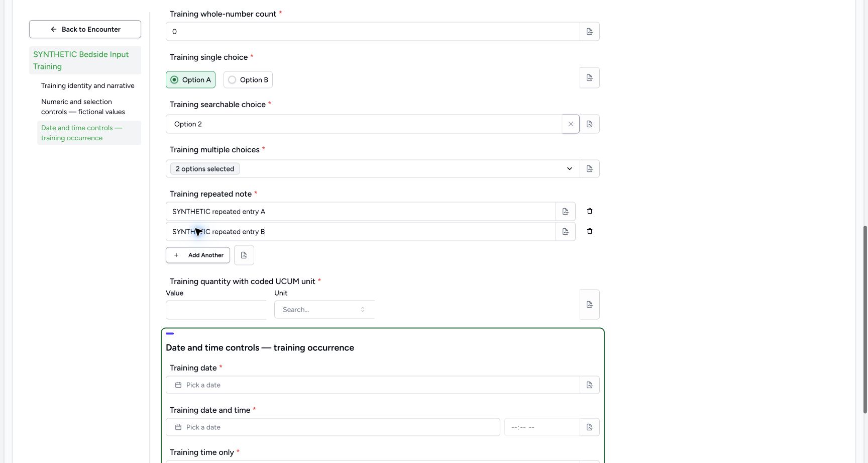This screenshot has height=463, width=868.
Task: Open date picker for Training date and time
Action: [x=333, y=427]
